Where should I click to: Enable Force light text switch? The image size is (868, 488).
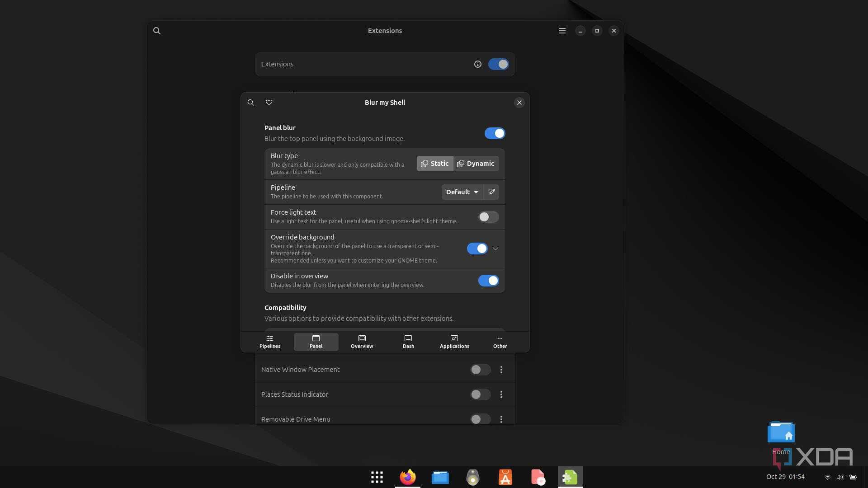pyautogui.click(x=488, y=217)
